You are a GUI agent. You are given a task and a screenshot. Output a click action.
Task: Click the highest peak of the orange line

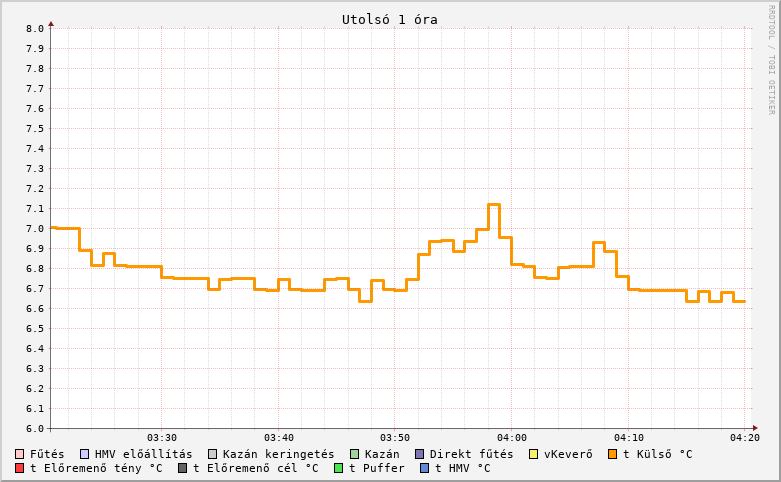click(494, 204)
